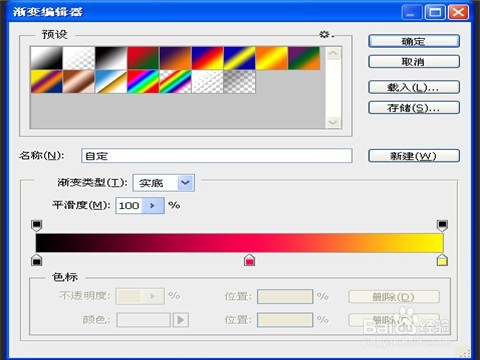Select the gray checkered neutral density preset

click(240, 81)
